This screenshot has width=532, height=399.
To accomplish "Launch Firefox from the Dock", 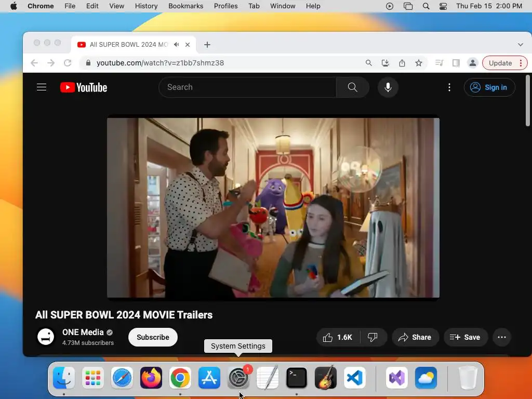I will point(151,378).
